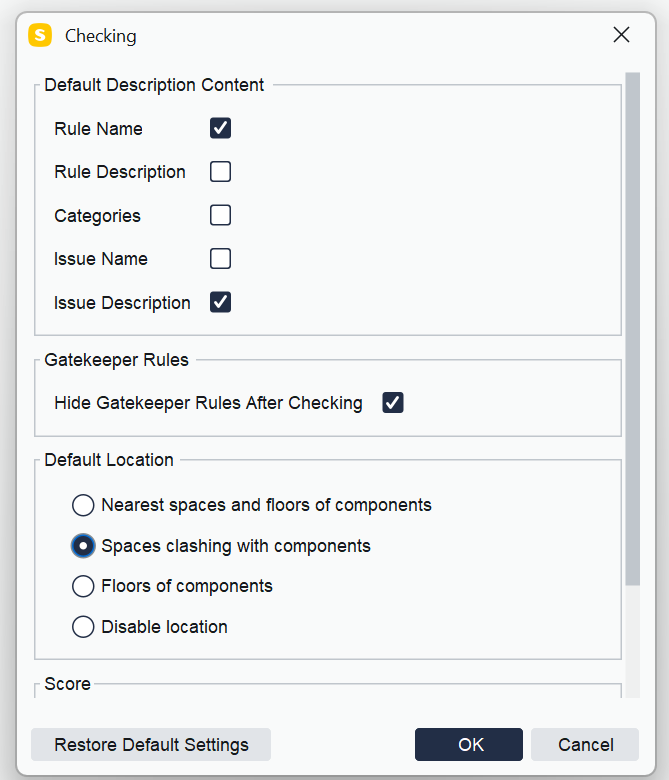Image resolution: width=669 pixels, height=780 pixels.
Task: Click the Checking title bar text
Action: coord(101,36)
